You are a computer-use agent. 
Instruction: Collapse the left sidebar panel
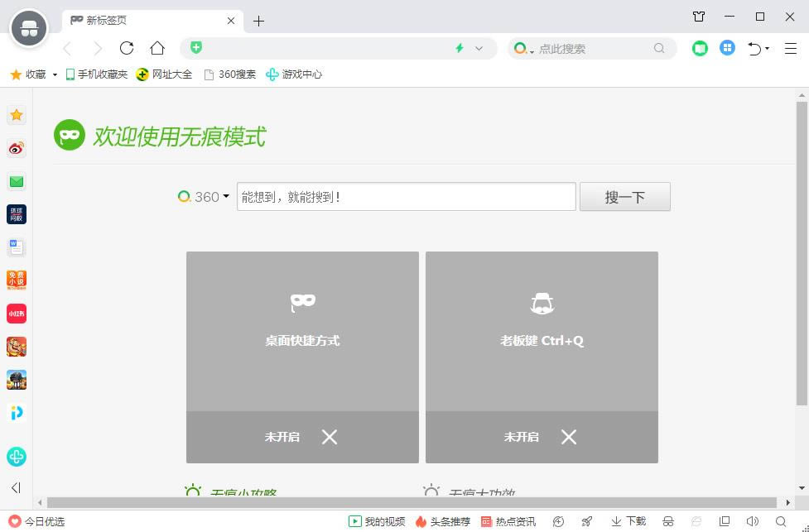(x=16, y=487)
